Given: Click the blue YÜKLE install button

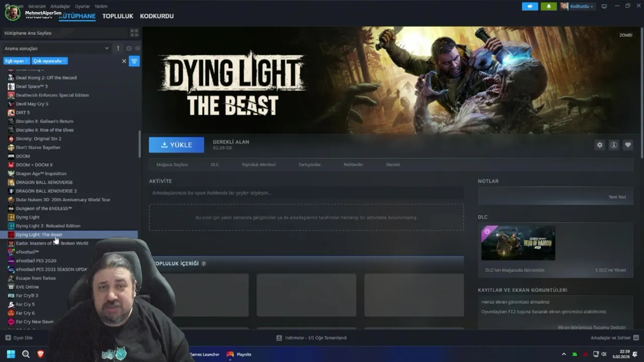Looking at the screenshot, I should point(177,145).
